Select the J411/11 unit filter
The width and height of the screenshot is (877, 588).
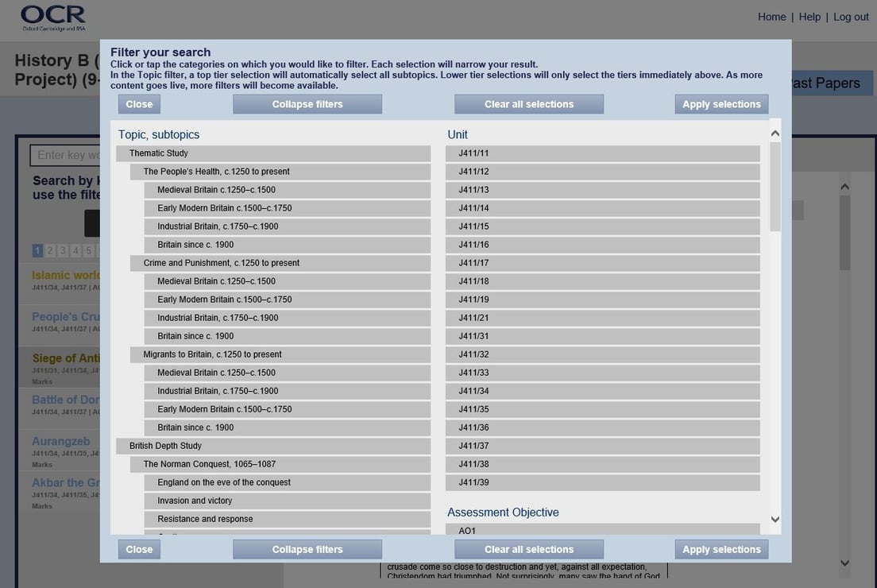click(x=601, y=153)
